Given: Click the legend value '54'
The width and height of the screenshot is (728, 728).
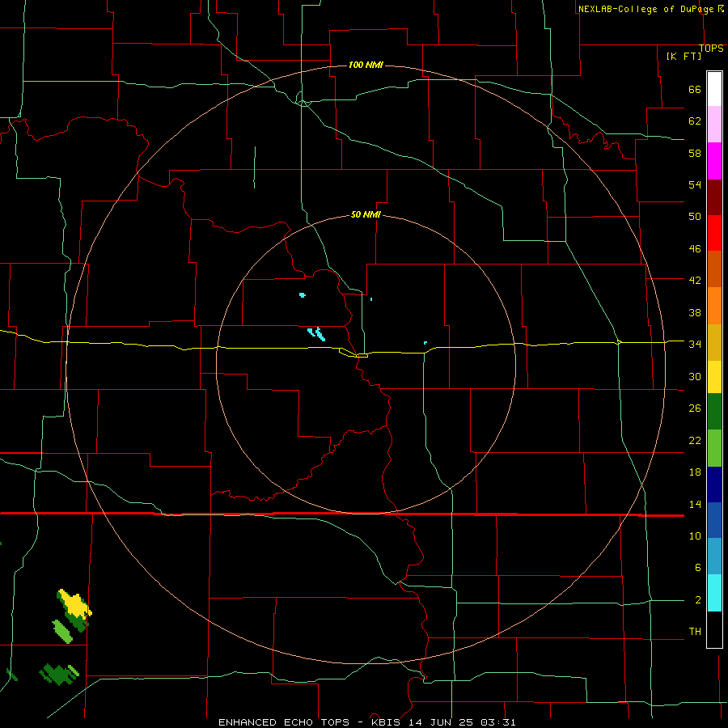Looking at the screenshot, I should point(695,184).
